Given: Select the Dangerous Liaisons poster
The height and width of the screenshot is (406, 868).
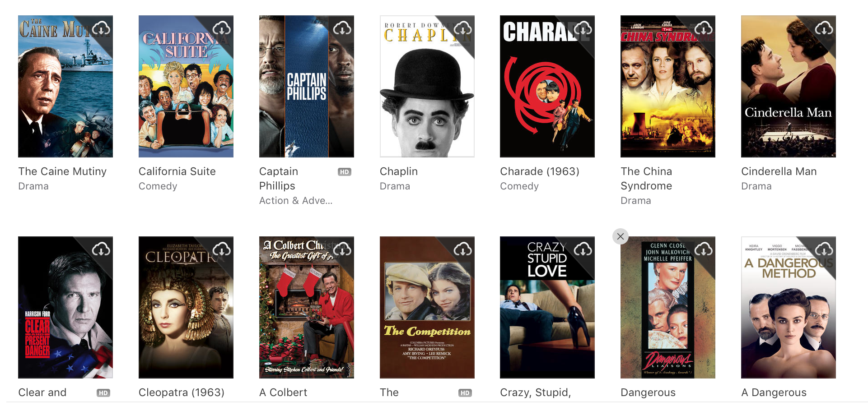Looking at the screenshot, I should pyautogui.click(x=668, y=307).
